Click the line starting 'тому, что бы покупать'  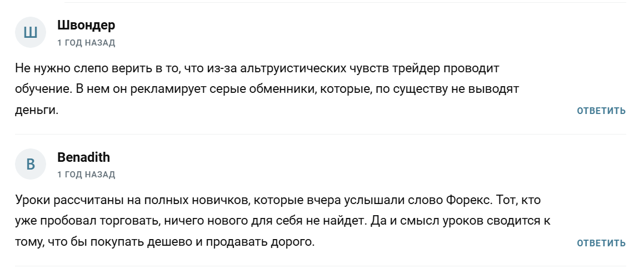point(164,242)
